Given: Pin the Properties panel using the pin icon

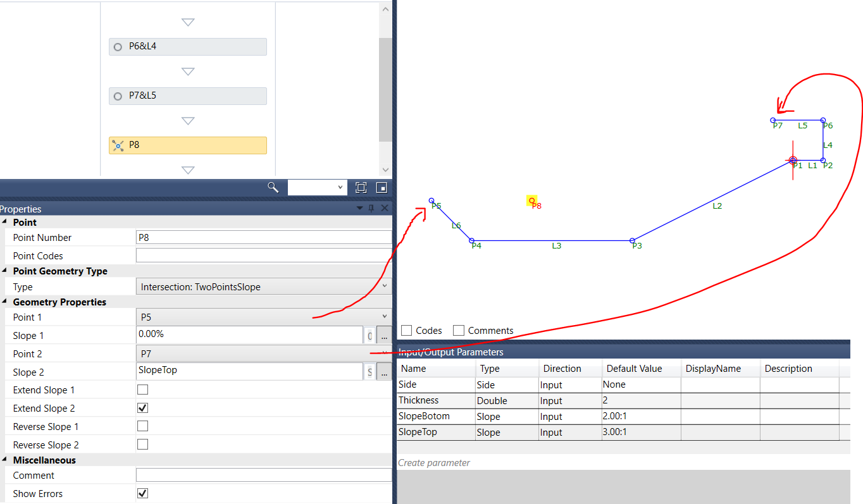Looking at the screenshot, I should coord(372,208).
